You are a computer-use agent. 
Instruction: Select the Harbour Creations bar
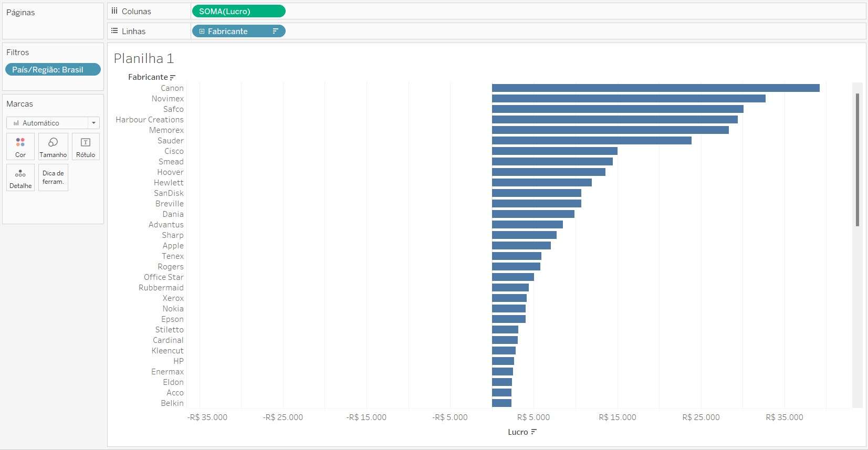coord(615,119)
